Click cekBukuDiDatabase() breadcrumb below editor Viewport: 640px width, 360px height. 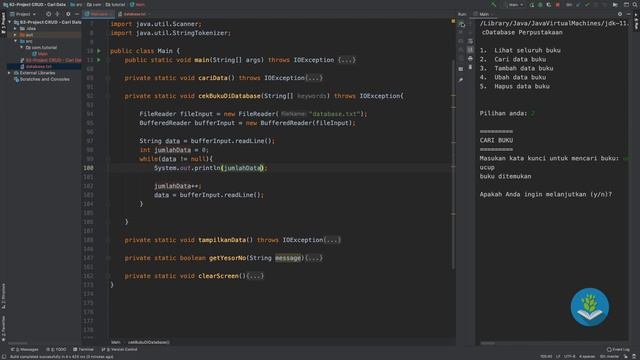click(149, 342)
